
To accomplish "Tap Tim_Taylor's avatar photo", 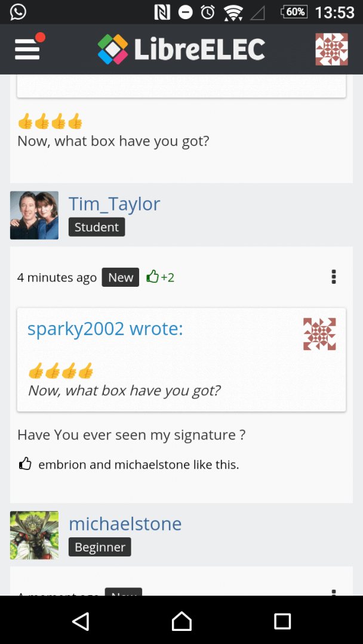I will [x=34, y=215].
